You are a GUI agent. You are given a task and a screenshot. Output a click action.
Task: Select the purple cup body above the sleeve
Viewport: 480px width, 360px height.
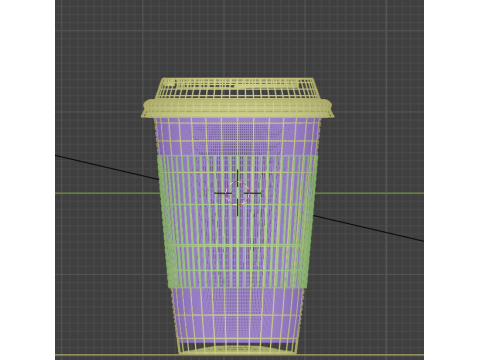click(237, 137)
